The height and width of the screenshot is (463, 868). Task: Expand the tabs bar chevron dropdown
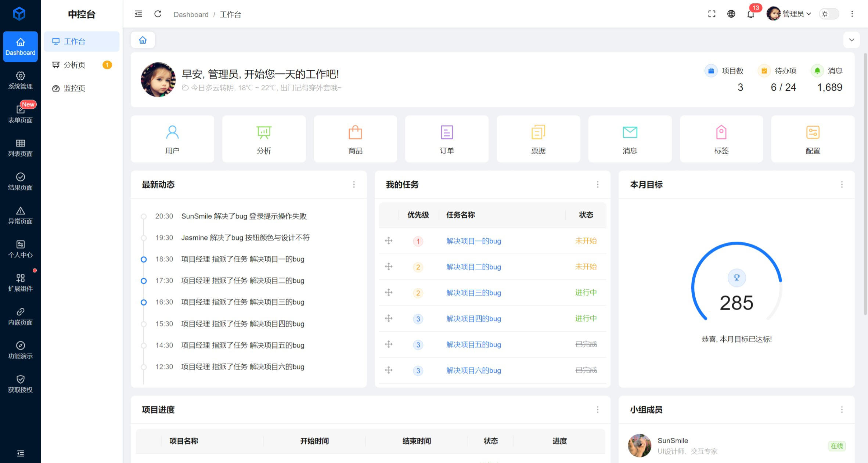pos(851,40)
